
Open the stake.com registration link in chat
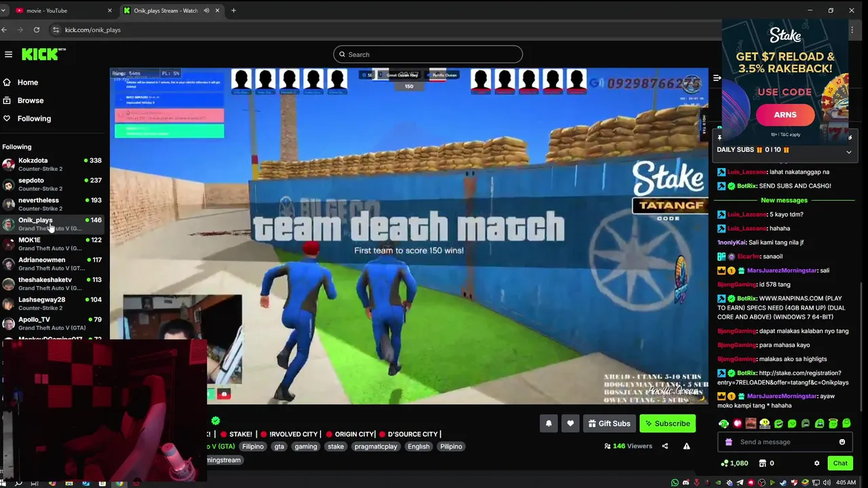[783, 378]
